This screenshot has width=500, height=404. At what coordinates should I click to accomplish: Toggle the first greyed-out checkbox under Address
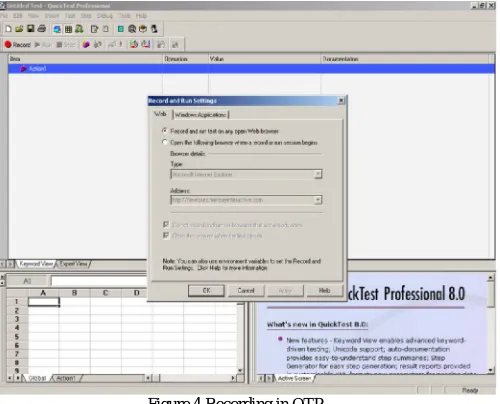point(166,224)
